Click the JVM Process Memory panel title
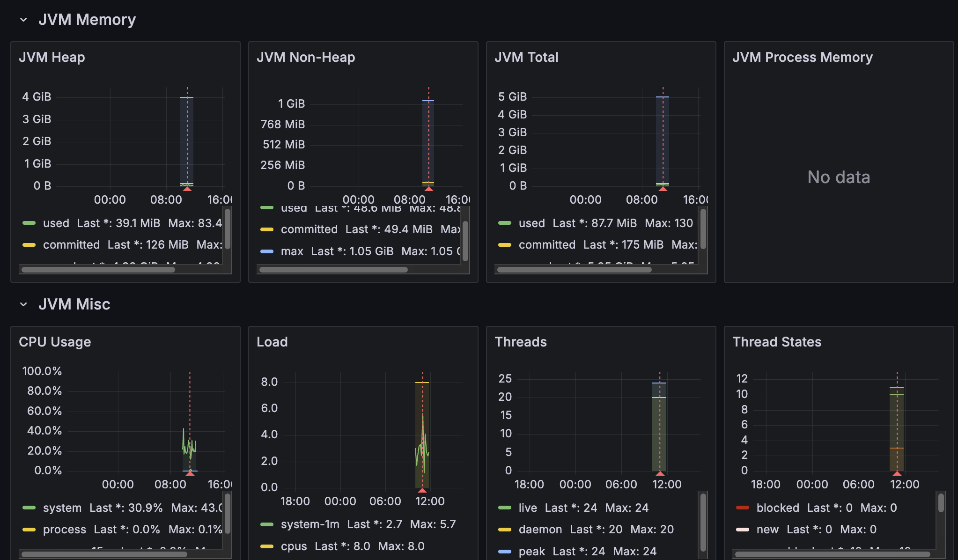Image resolution: width=958 pixels, height=560 pixels. tap(802, 57)
